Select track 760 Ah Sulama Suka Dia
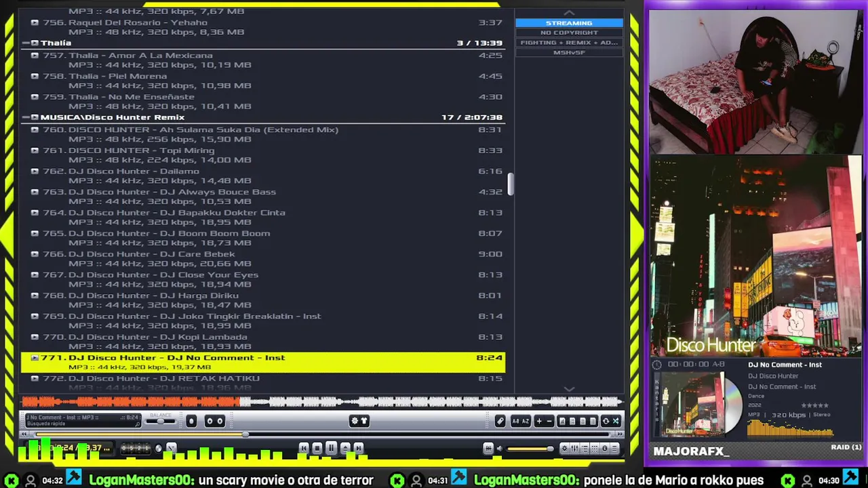The image size is (868, 488). 263,134
